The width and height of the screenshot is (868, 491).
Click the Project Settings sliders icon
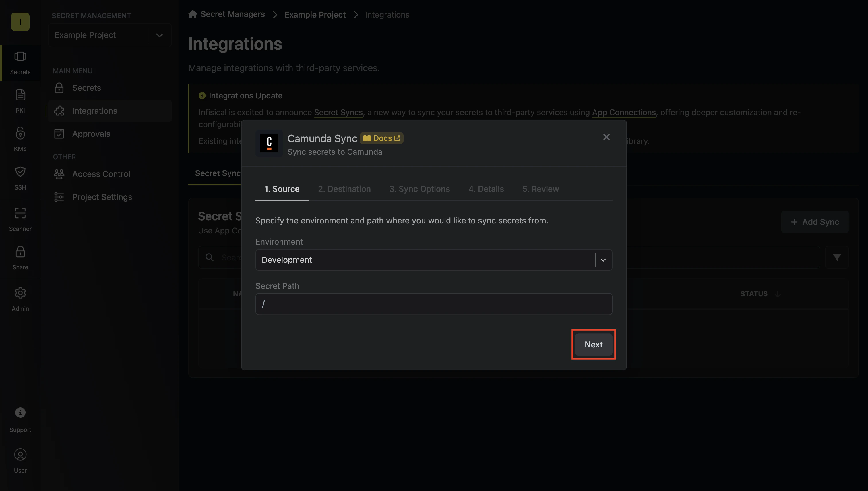click(x=59, y=197)
